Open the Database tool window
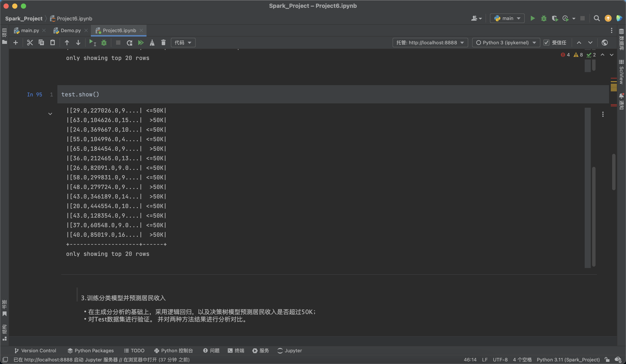This screenshot has height=364, width=626. click(x=621, y=40)
